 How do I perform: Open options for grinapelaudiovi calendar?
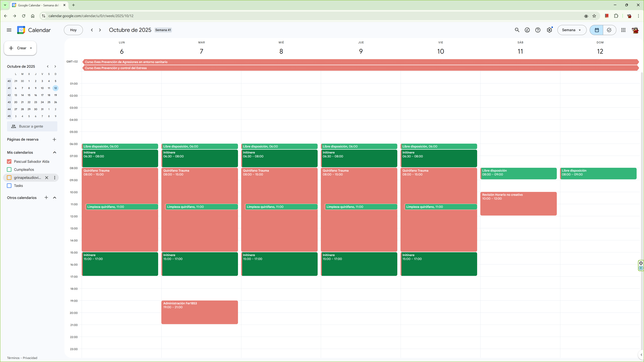coord(55,178)
